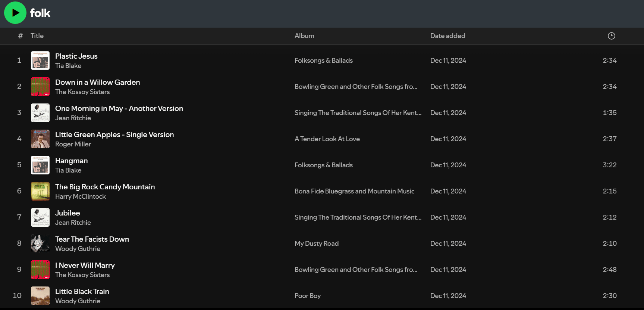Image resolution: width=644 pixels, height=310 pixels.
Task: Visit The Kossoy Sisters under Willow Garden
Action: click(x=82, y=92)
